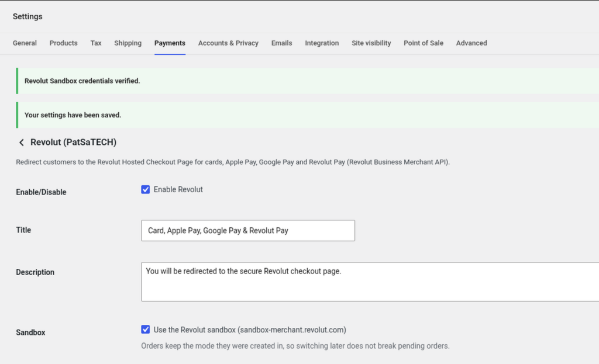Open the Emails tab
The width and height of the screenshot is (599, 364).
click(x=281, y=43)
